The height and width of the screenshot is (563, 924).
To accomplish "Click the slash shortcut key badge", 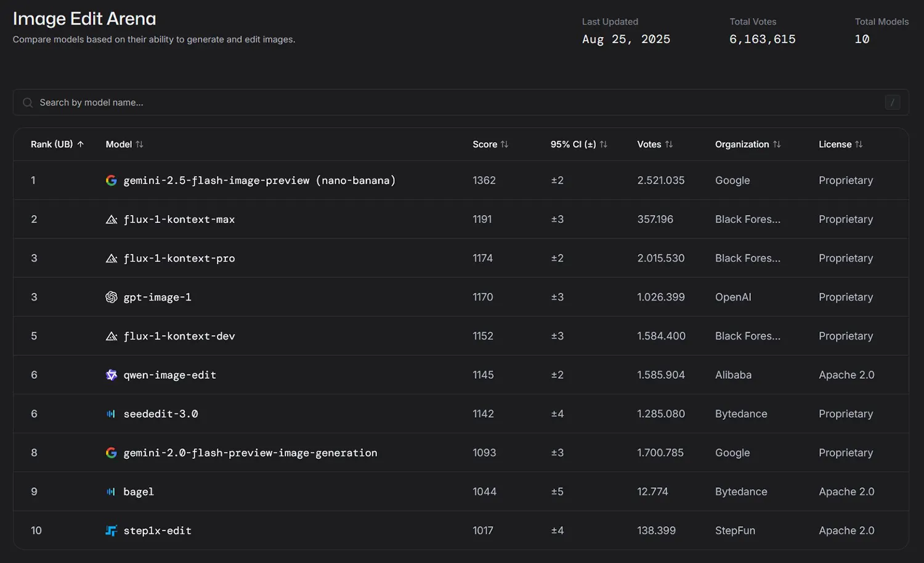I will coord(892,103).
